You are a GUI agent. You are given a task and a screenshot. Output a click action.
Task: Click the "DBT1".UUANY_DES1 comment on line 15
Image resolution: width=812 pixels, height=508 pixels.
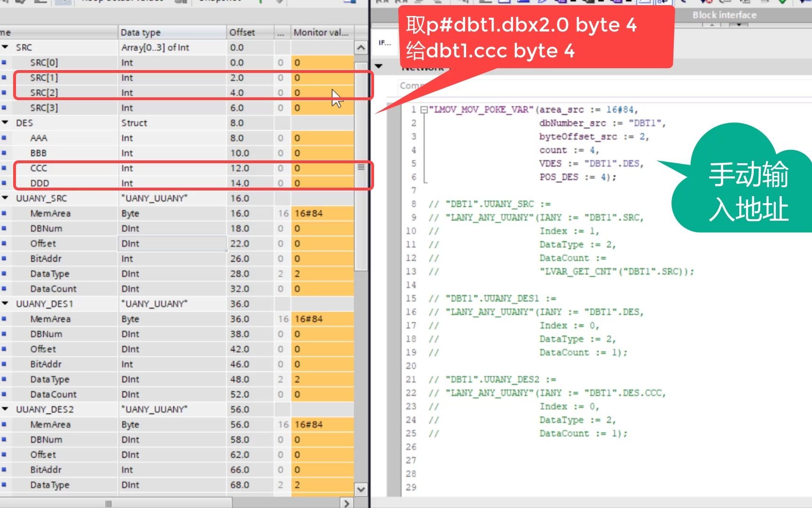pyautogui.click(x=492, y=298)
